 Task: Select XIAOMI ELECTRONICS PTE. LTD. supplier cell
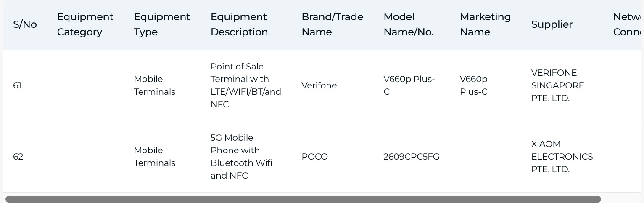(x=562, y=157)
